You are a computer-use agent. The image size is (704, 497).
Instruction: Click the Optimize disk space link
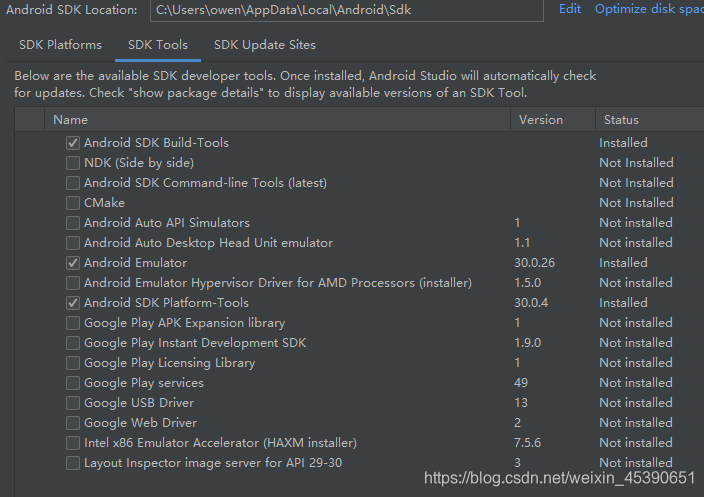(649, 9)
